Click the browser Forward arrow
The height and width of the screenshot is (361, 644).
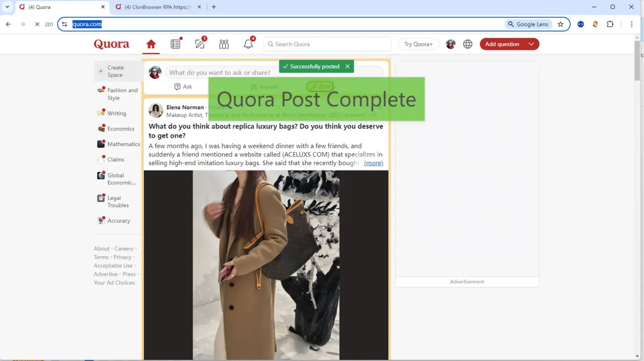[23, 24]
